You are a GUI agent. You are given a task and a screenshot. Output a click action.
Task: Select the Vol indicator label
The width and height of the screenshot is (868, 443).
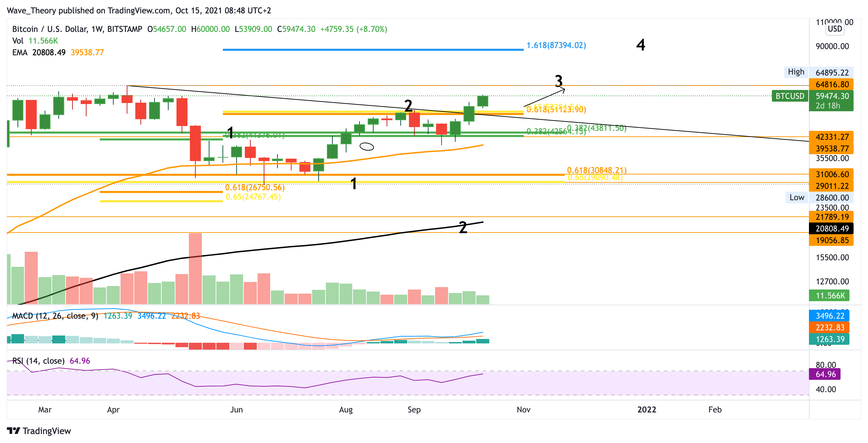18,41
